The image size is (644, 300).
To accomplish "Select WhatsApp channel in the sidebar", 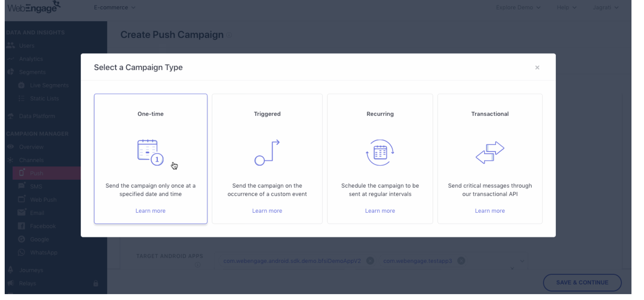I will coord(43,253).
